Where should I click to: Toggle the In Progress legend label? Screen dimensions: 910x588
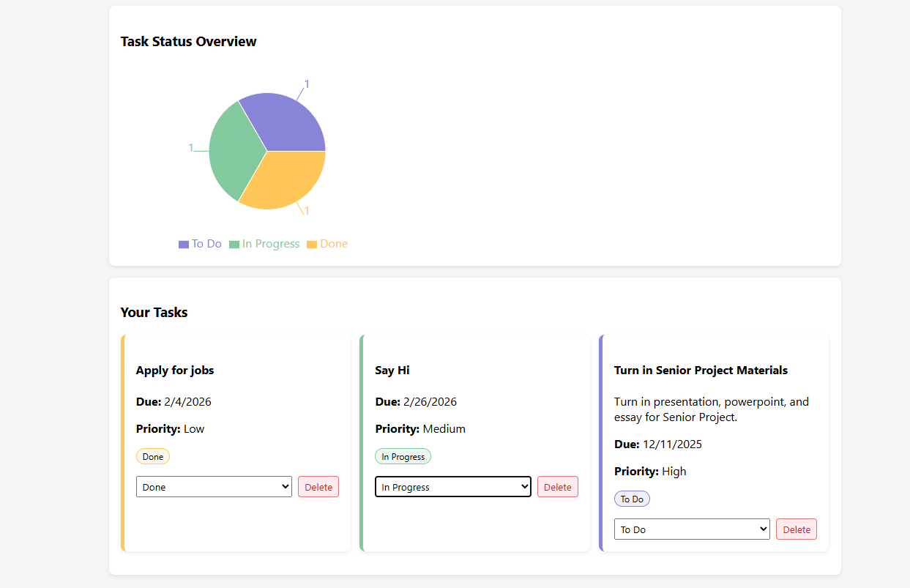271,244
